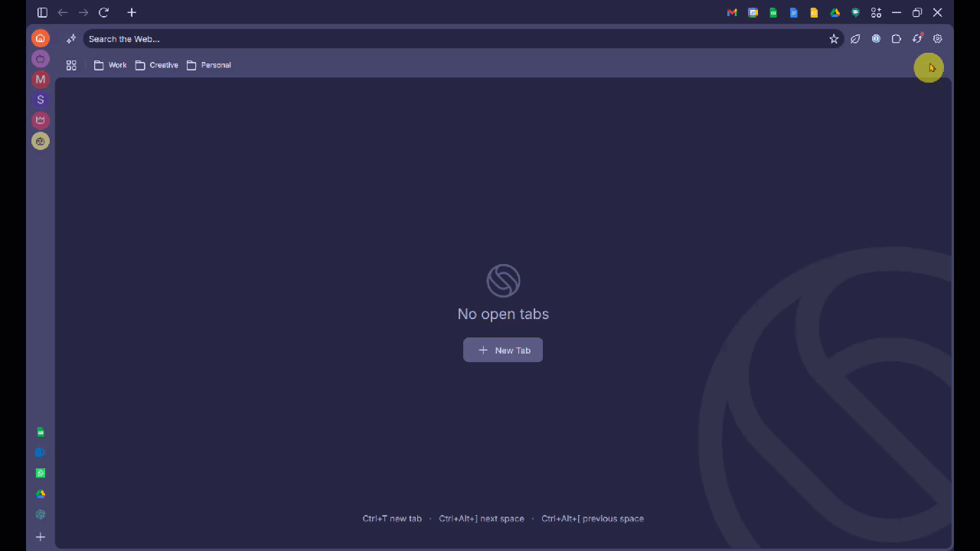
Task: Open Outlook app in the left sidebar
Action: point(41,453)
